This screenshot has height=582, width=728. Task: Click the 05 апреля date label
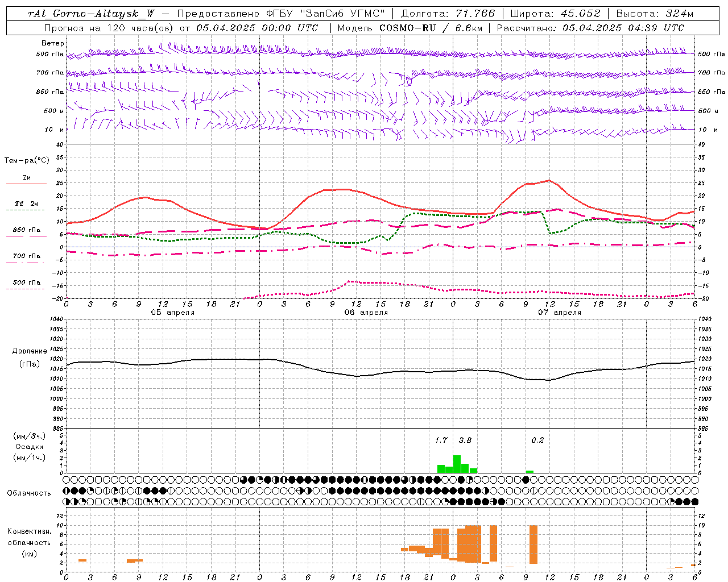pyautogui.click(x=172, y=313)
